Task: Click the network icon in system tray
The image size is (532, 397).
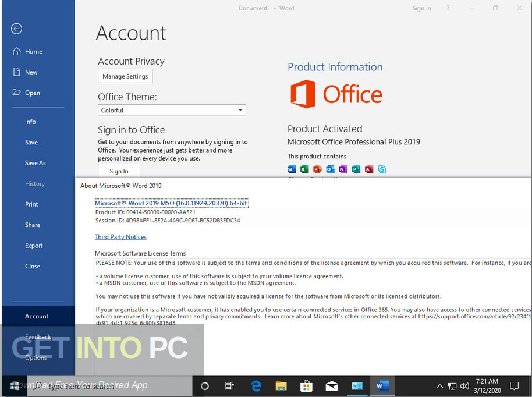Action: [452, 386]
